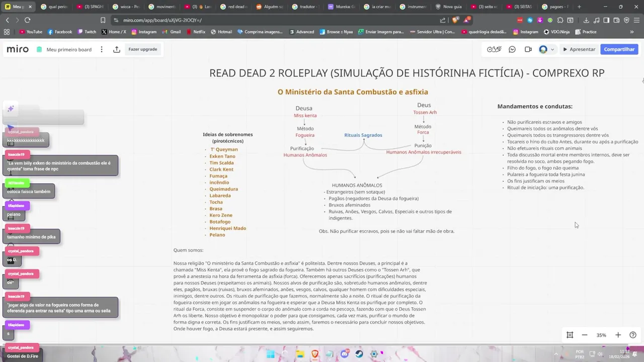
Task: Close the current Miro browser tab
Action: (30, 7)
